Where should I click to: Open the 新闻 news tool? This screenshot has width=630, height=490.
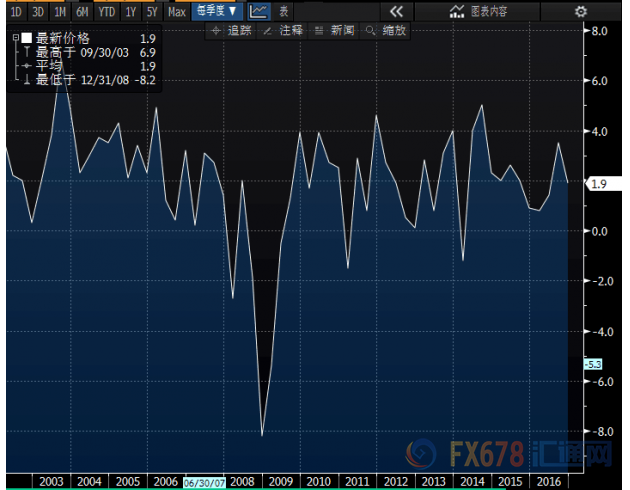334,31
